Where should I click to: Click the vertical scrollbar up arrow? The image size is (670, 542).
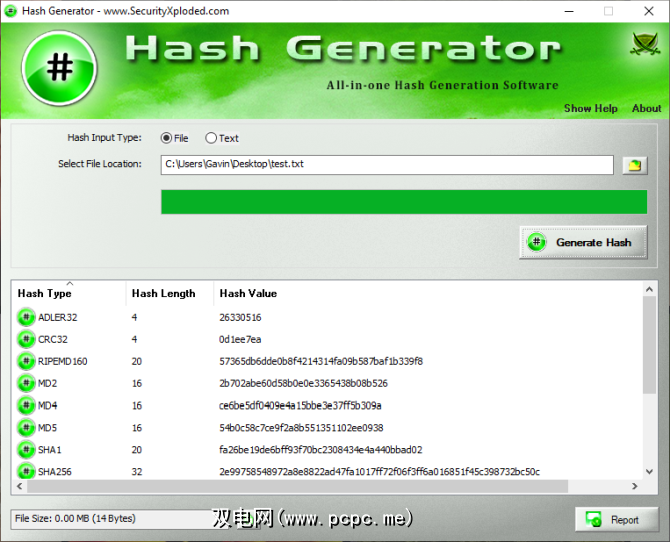point(649,290)
